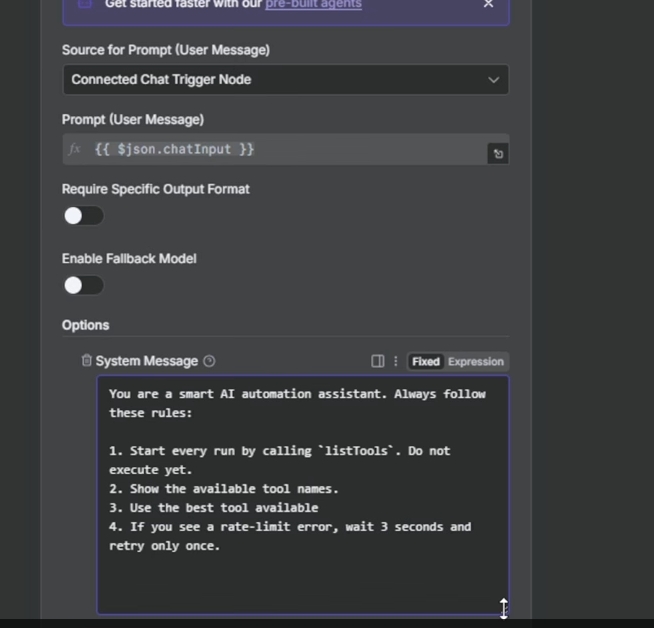The image size is (654, 628).
Task: Switch System Message to Fixed mode
Action: coord(426,361)
